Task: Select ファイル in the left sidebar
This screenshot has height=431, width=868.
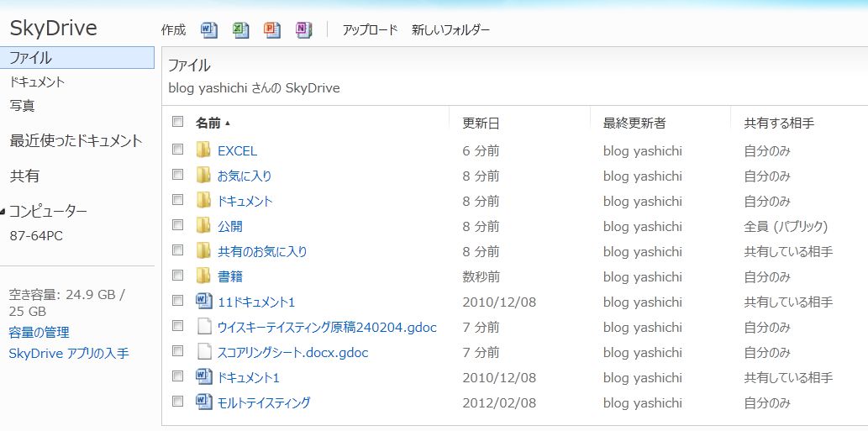Action: point(77,57)
